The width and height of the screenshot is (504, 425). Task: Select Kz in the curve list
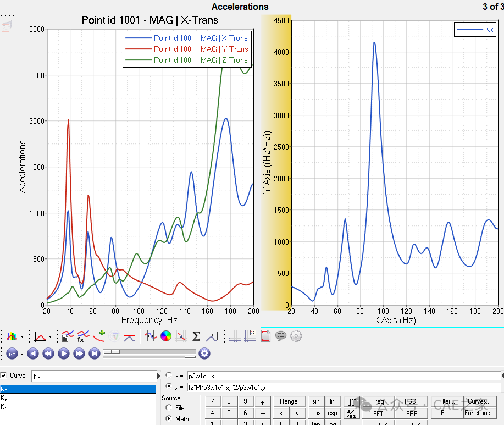78,407
